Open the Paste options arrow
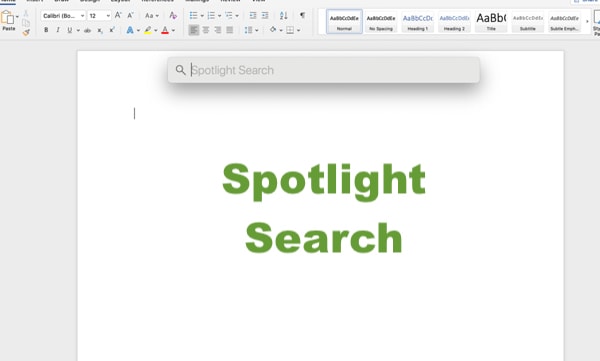This screenshot has width=600, height=361. pos(17,16)
